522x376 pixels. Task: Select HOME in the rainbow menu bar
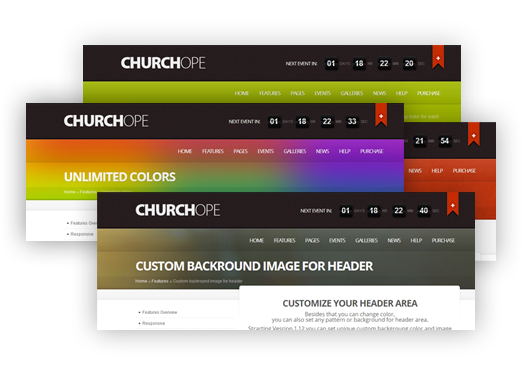pos(185,151)
